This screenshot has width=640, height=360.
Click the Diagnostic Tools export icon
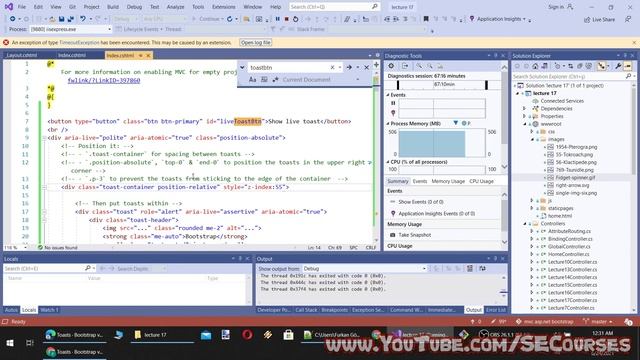(405, 66)
